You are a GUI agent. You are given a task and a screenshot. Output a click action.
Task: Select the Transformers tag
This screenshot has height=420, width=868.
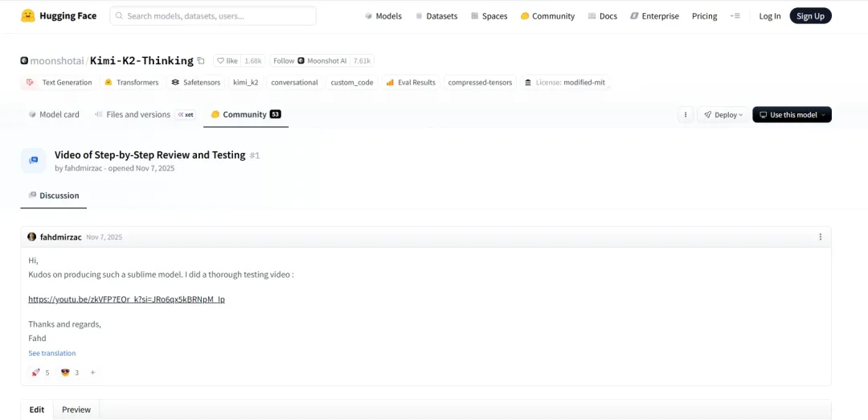pos(132,83)
